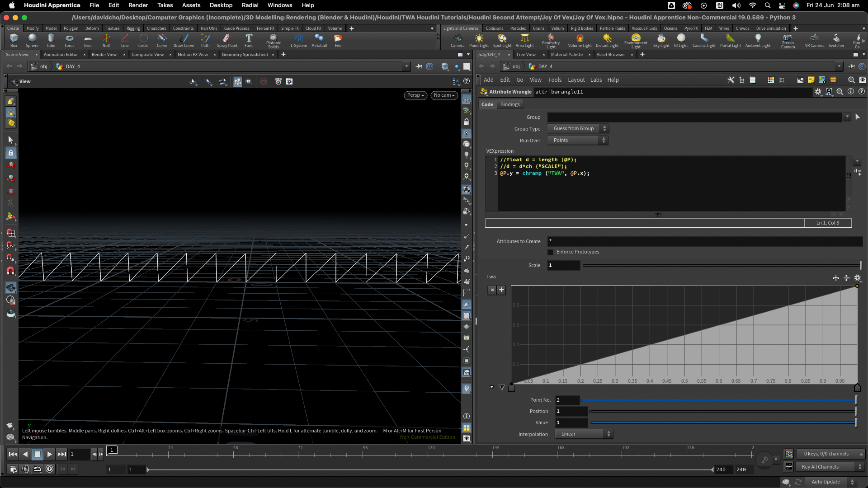Image resolution: width=868 pixels, height=488 pixels.
Task: Select the Font shelf tool
Action: click(x=249, y=40)
